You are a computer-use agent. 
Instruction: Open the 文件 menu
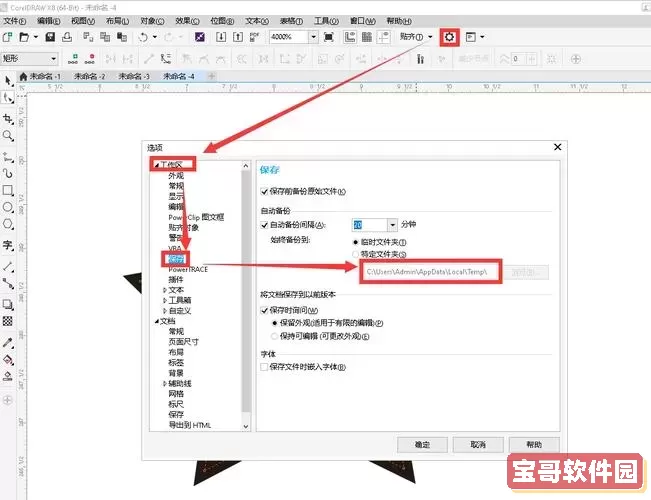point(15,21)
